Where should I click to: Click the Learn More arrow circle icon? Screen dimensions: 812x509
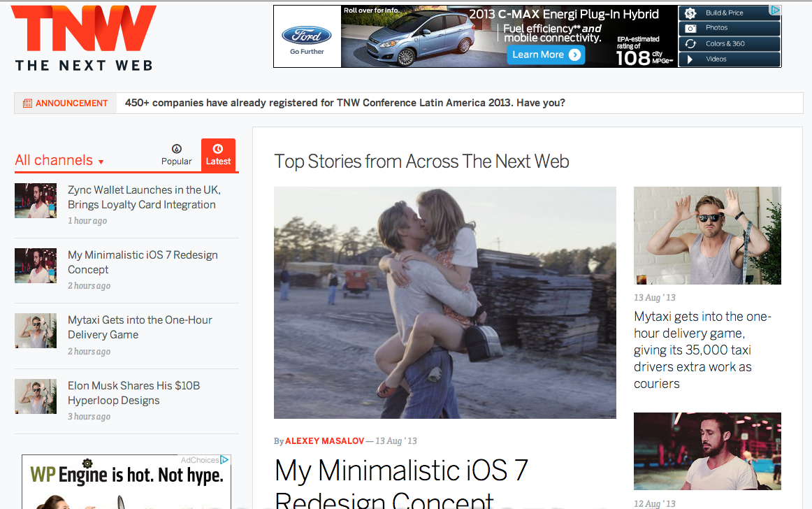[x=575, y=55]
